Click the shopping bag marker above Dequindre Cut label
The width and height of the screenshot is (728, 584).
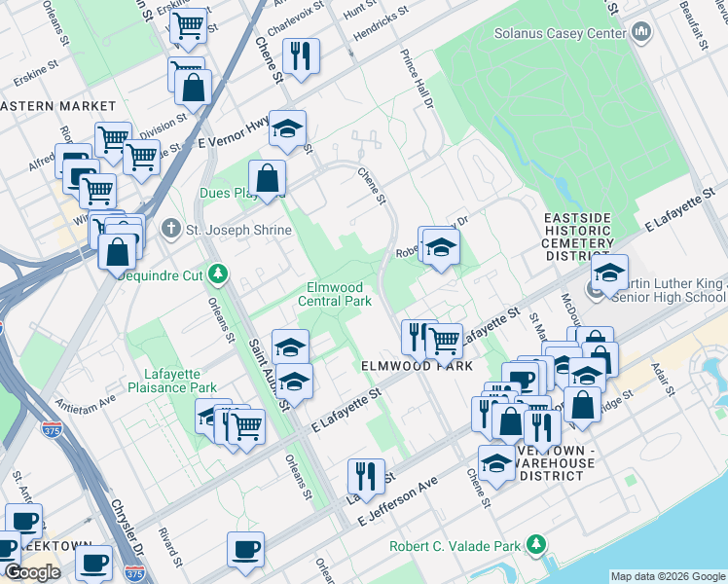click(x=117, y=252)
